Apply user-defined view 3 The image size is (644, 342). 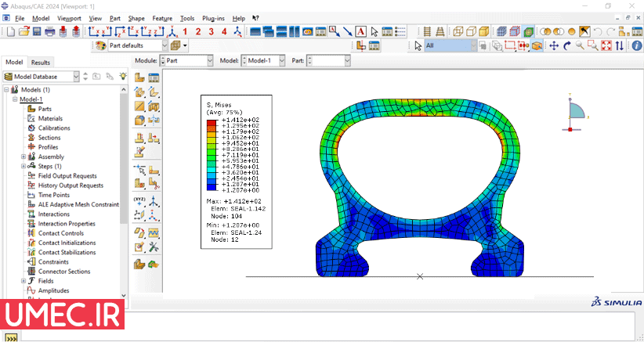tap(211, 31)
